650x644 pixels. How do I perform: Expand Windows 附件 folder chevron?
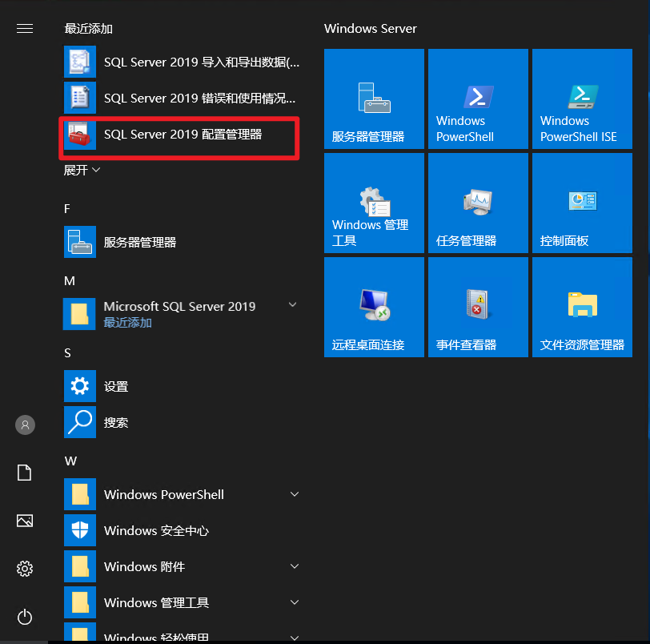[295, 566]
